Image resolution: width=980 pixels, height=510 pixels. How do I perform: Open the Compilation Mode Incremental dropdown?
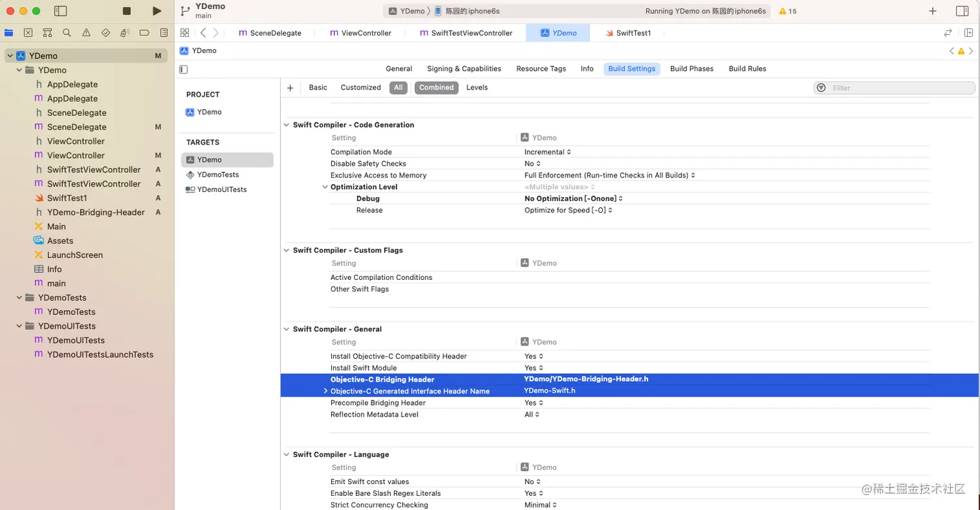[548, 152]
